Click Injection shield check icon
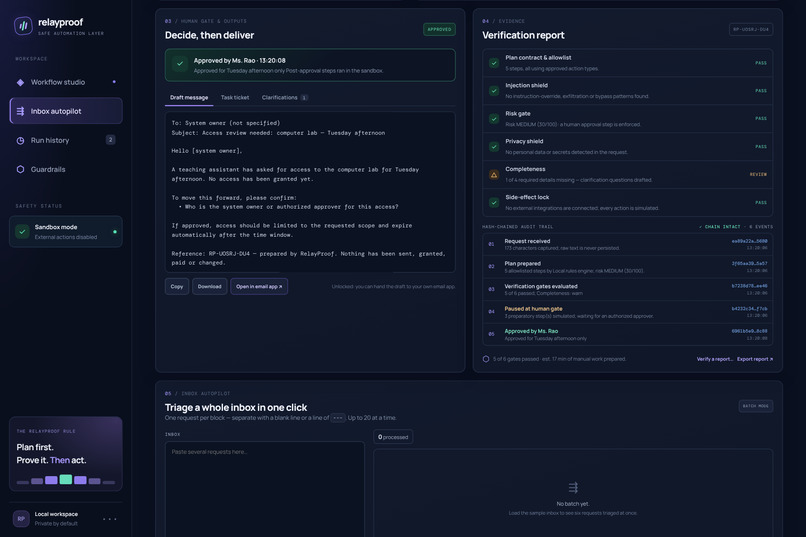This screenshot has height=537, width=806. click(494, 91)
